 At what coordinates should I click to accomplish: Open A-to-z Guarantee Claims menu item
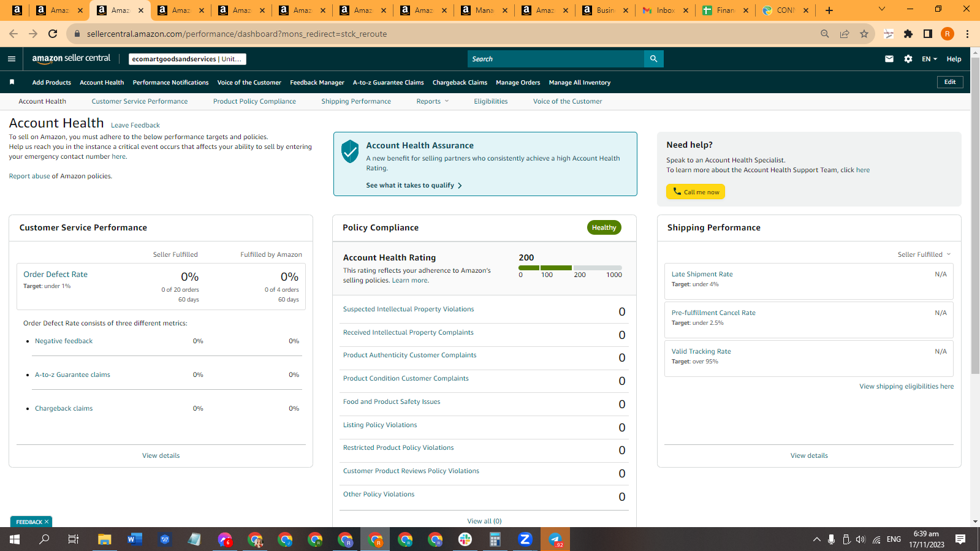tap(389, 82)
